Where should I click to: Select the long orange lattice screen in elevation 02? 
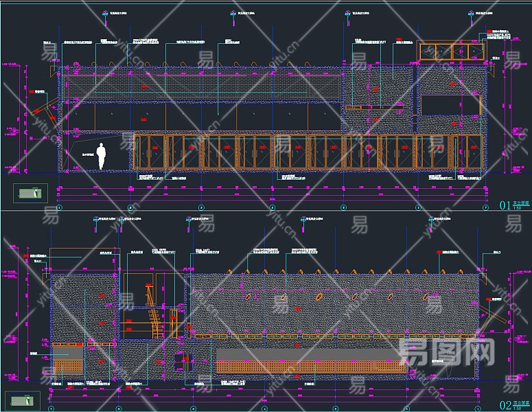point(312,367)
